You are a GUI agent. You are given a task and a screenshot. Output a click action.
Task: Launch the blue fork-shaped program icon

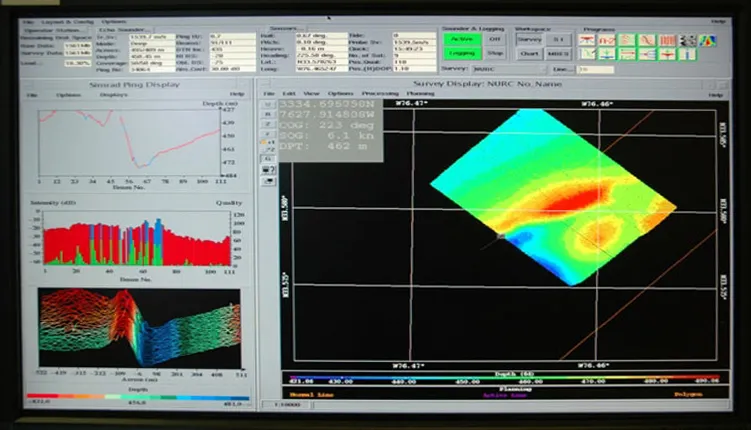pyautogui.click(x=647, y=54)
